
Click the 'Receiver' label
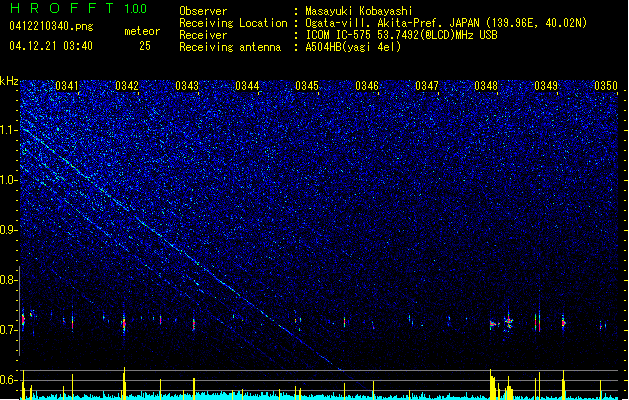tap(203, 35)
